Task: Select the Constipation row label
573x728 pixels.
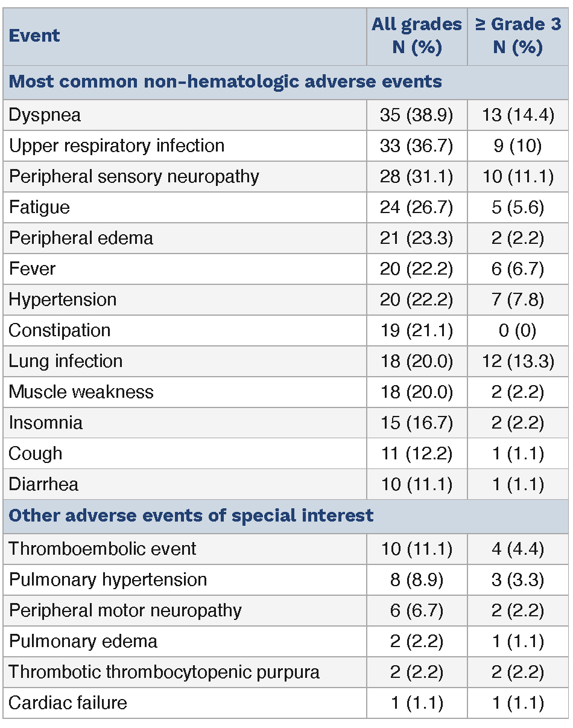Action: (x=60, y=330)
